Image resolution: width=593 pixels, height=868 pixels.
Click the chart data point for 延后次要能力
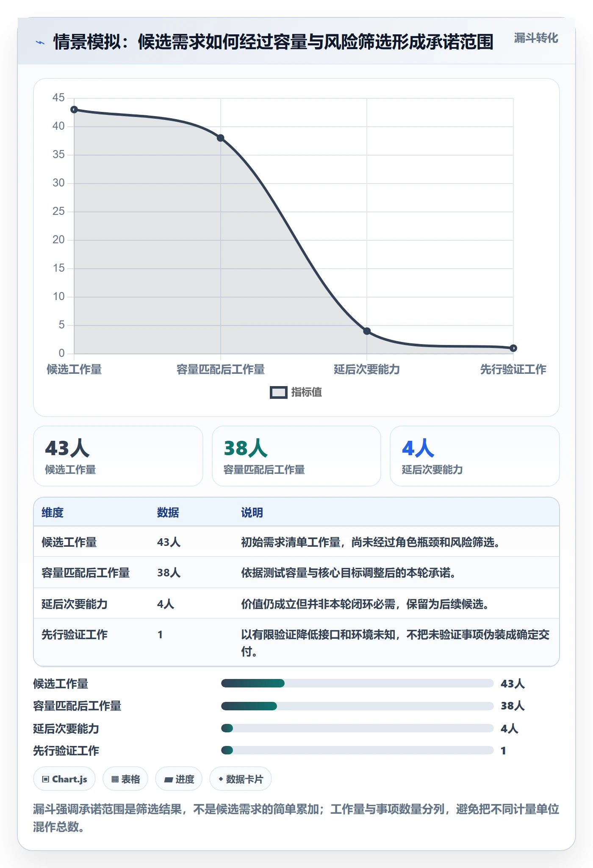coord(367,331)
